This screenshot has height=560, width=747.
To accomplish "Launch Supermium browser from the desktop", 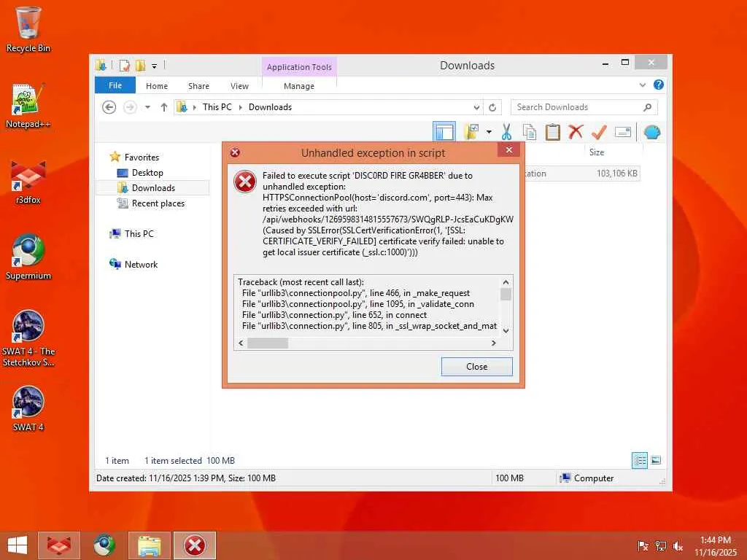I will click(28, 257).
